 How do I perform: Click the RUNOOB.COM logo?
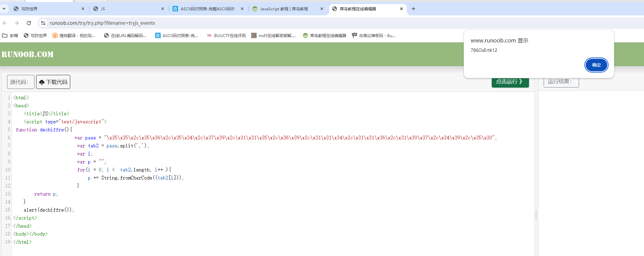pos(27,54)
